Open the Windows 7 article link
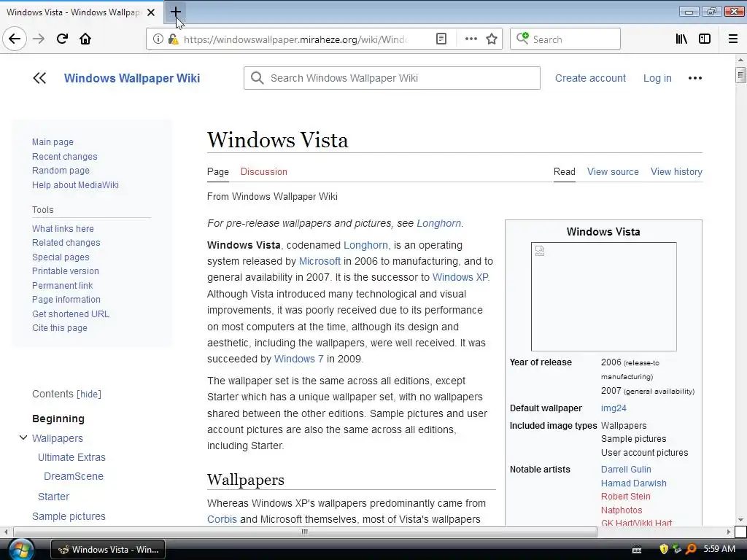 (298, 359)
